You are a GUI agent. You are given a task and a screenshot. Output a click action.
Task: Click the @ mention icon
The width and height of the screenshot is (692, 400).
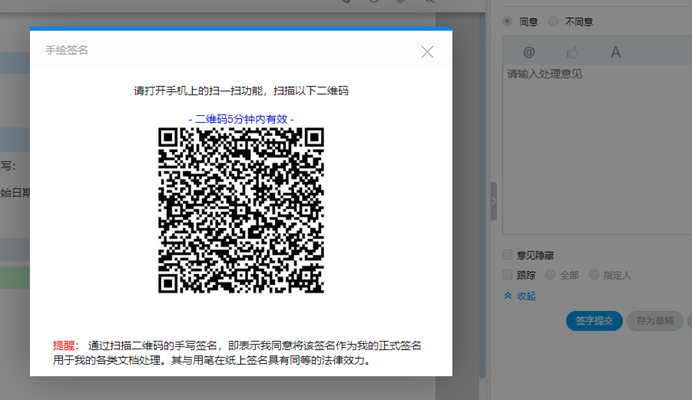(529, 51)
